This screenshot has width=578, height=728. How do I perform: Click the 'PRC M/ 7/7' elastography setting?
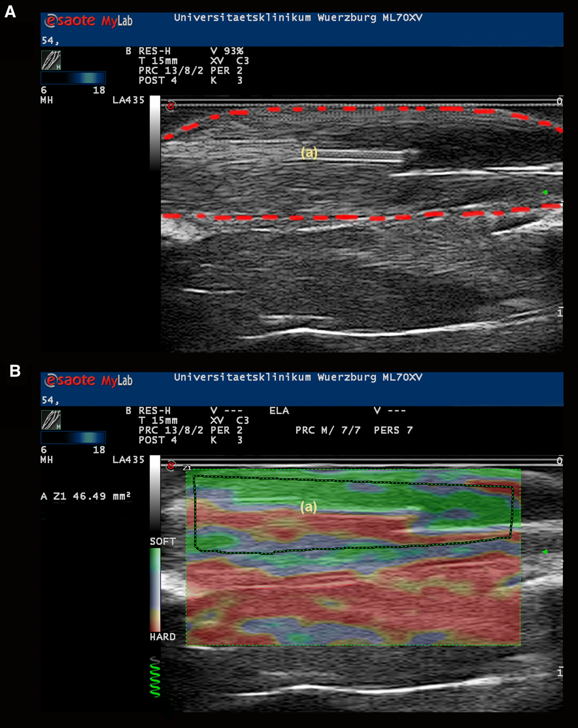(328, 430)
